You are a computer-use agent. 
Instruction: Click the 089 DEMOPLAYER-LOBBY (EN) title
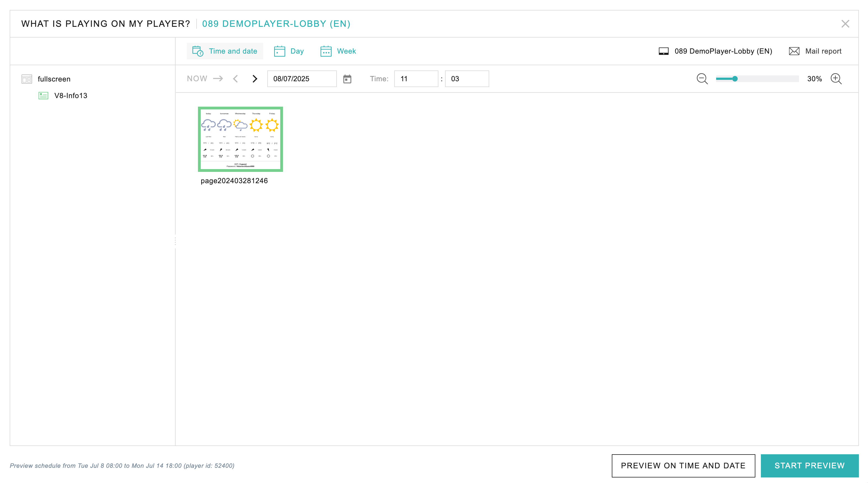(276, 23)
